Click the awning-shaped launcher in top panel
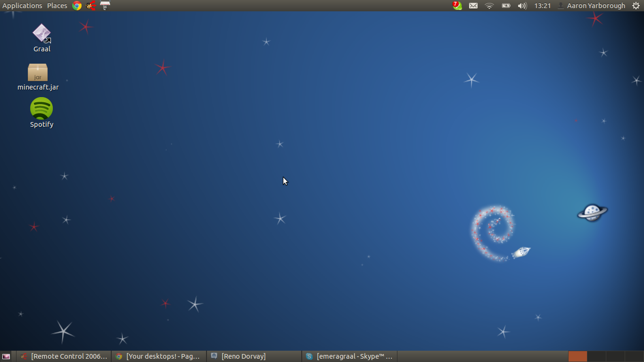Viewport: 644px width, 362px height. pyautogui.click(x=105, y=6)
